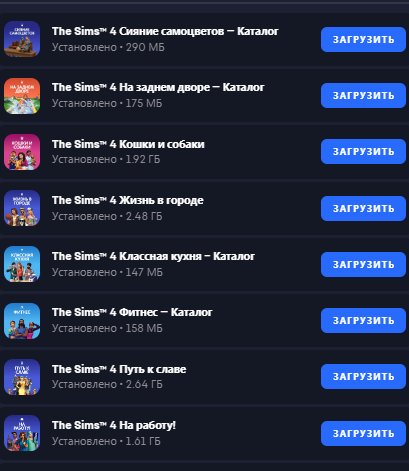The width and height of the screenshot is (409, 471).
Task: Click the На работу! pack icon
Action: (22, 433)
